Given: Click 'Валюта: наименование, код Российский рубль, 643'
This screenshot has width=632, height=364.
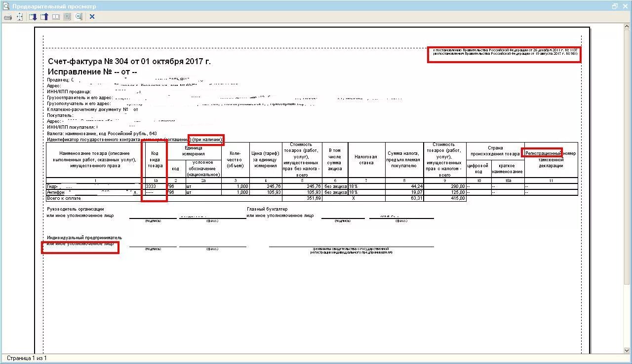Looking at the screenshot, I should coord(102,134).
